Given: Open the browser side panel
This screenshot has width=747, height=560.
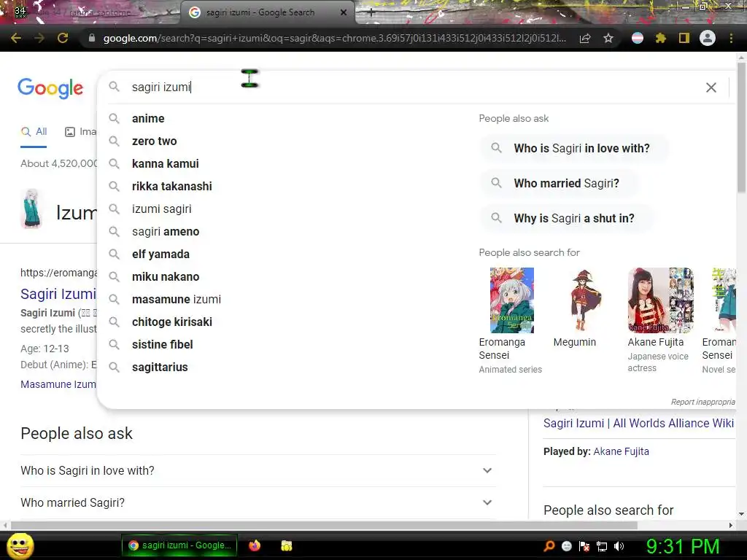Looking at the screenshot, I should click(x=684, y=38).
